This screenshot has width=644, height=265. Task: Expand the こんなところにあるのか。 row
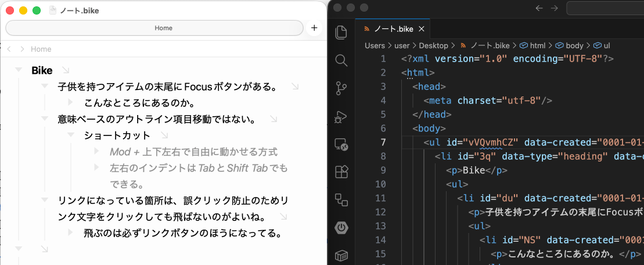71,102
